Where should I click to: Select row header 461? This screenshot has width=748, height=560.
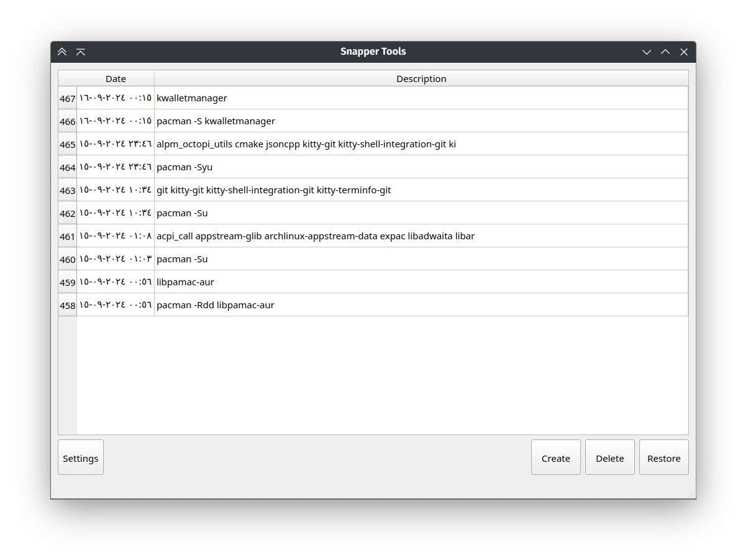point(68,236)
